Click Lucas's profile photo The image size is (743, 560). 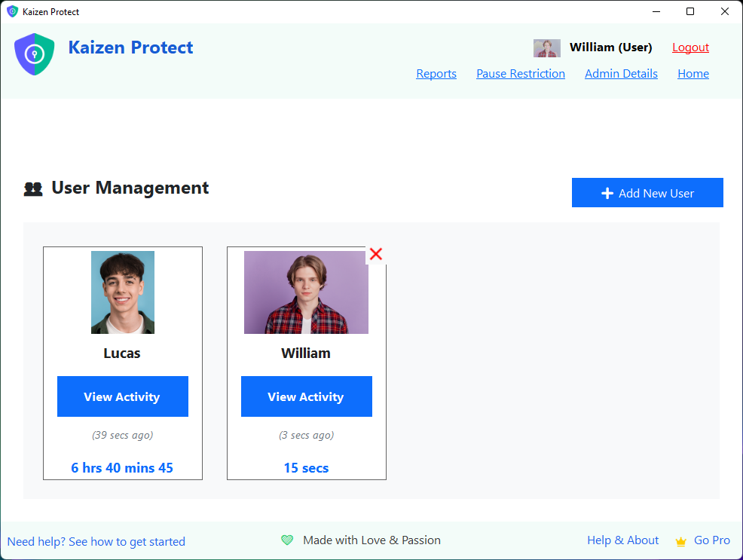point(122,292)
